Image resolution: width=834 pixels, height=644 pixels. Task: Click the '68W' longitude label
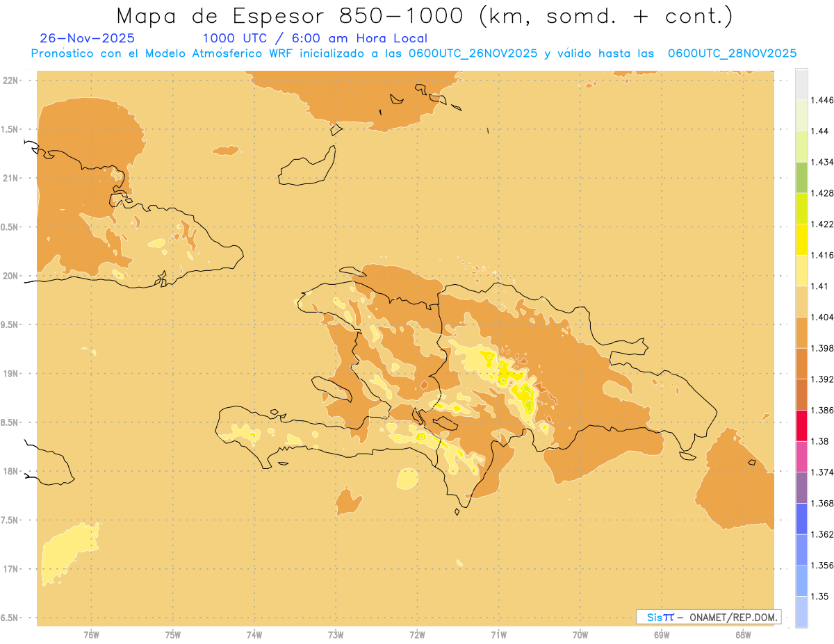(x=743, y=635)
